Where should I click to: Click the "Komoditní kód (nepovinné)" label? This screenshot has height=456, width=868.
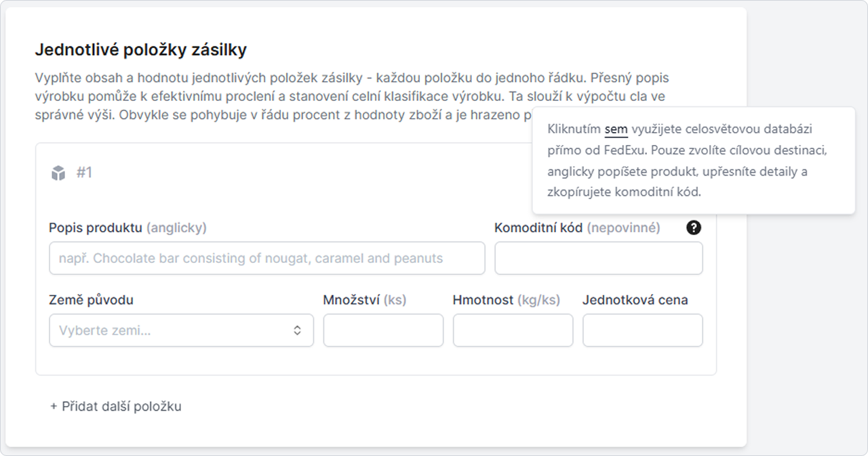(x=577, y=228)
